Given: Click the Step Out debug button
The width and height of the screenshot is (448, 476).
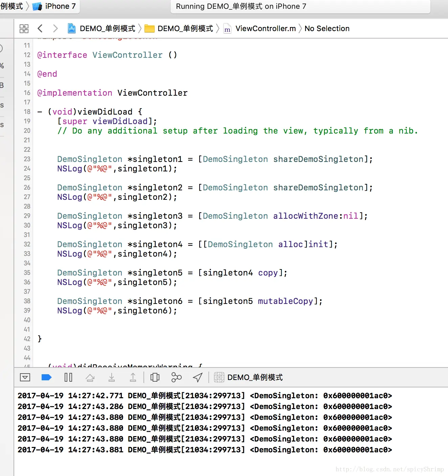Looking at the screenshot, I should tap(133, 377).
